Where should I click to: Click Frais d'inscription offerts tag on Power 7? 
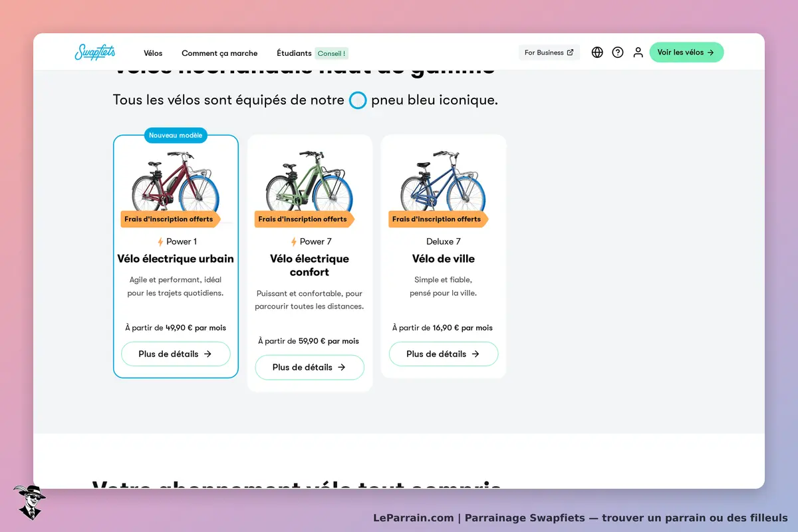(x=304, y=219)
